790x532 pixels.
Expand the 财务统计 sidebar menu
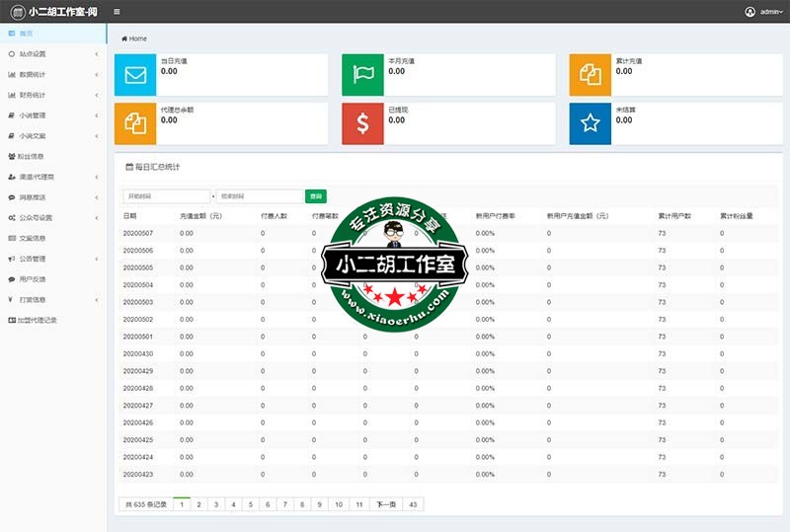coord(52,95)
